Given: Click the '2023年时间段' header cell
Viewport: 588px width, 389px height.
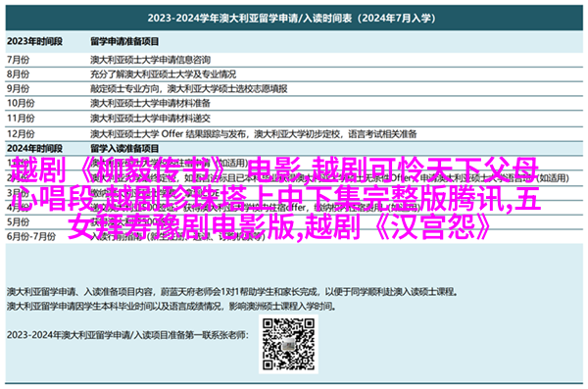Looking at the screenshot, I should (x=34, y=41).
